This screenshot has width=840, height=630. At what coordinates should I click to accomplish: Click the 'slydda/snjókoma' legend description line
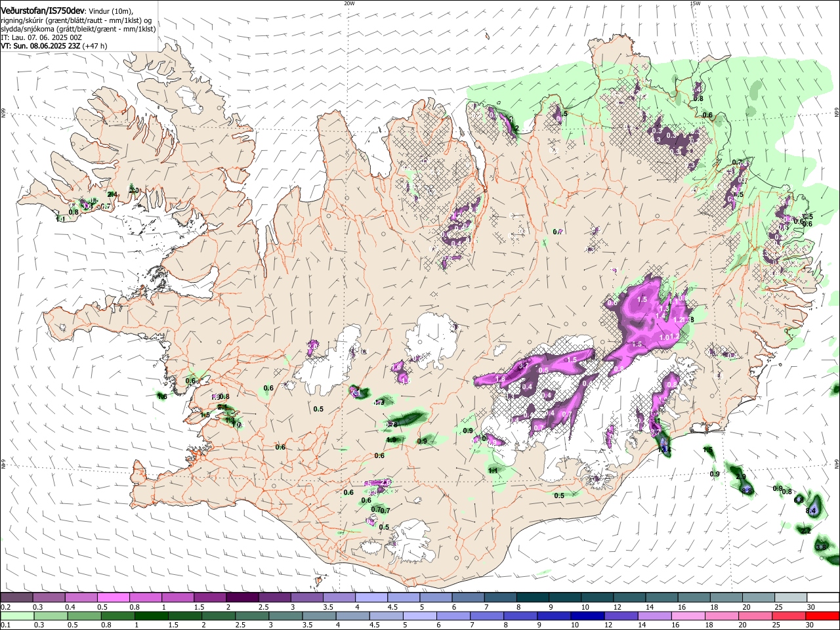(78, 29)
